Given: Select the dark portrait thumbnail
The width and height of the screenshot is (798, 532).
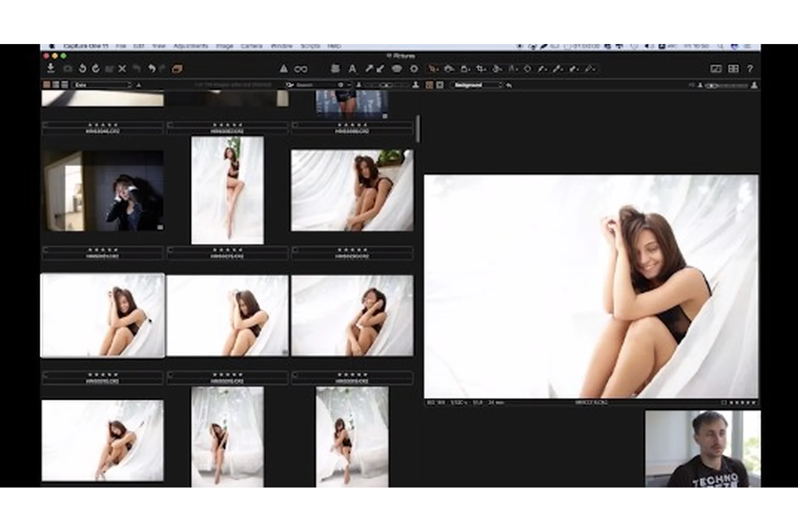Looking at the screenshot, I should [103, 191].
